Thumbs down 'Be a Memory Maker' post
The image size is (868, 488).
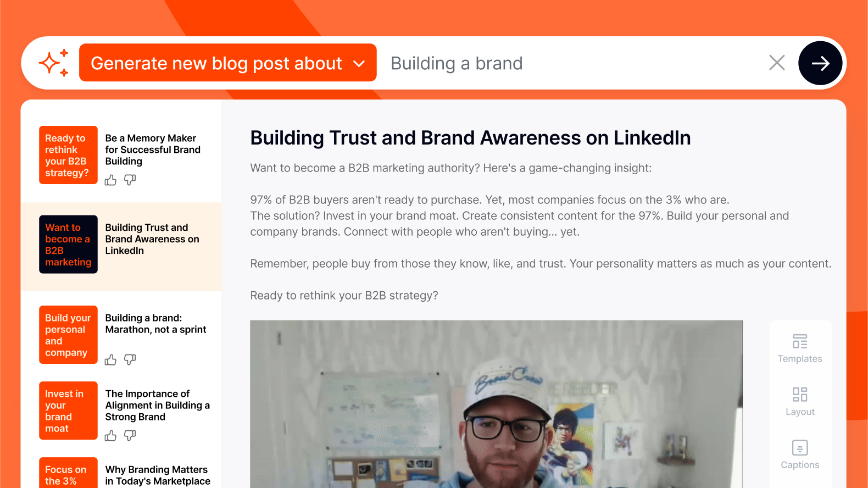pyautogui.click(x=130, y=180)
